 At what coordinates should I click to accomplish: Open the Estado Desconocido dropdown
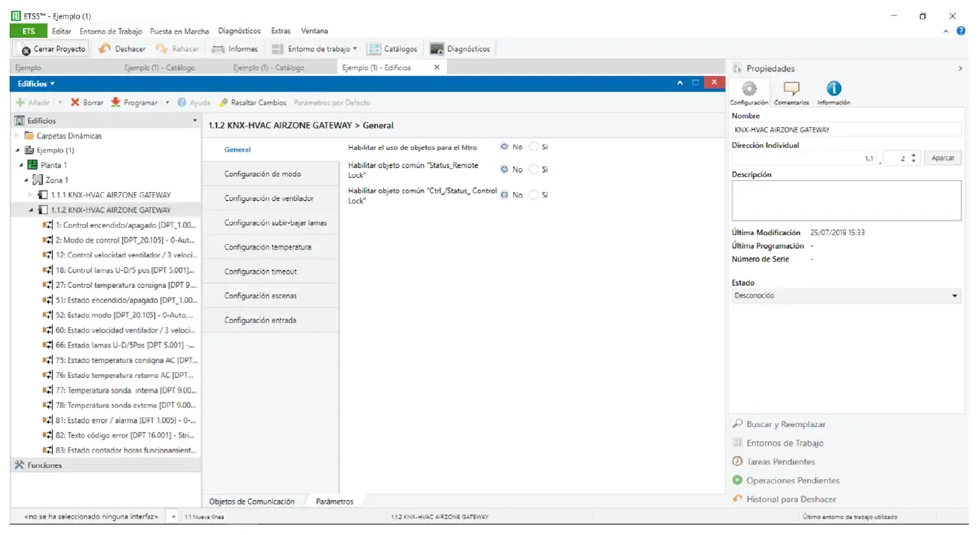click(846, 295)
